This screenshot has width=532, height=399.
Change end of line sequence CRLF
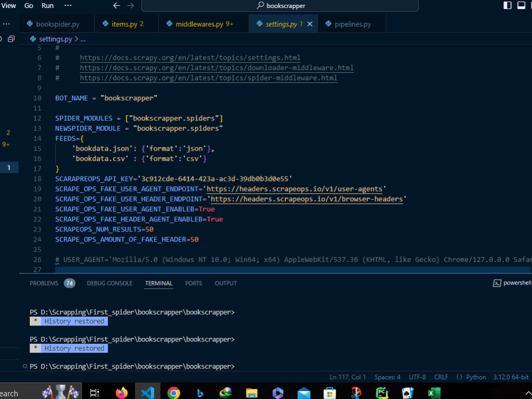click(x=441, y=377)
